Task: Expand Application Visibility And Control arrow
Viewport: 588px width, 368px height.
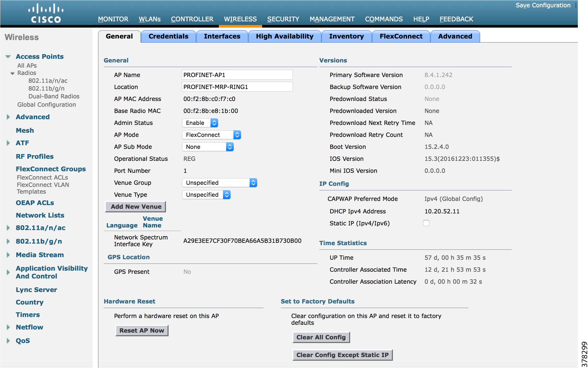Action: click(8, 272)
